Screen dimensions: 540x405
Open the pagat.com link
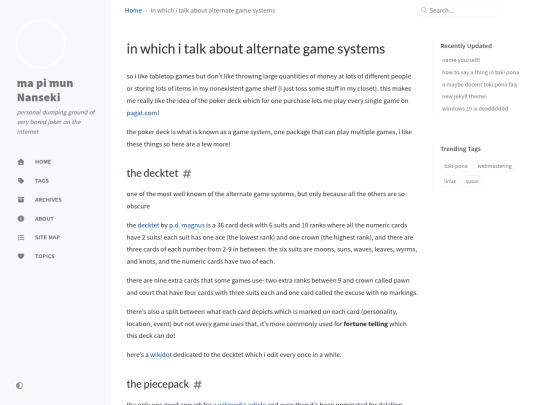pyautogui.click(x=142, y=113)
